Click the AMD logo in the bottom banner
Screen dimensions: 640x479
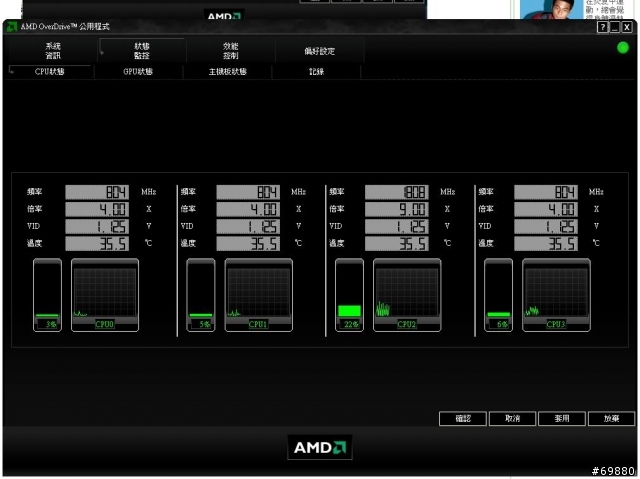pyautogui.click(x=320, y=448)
